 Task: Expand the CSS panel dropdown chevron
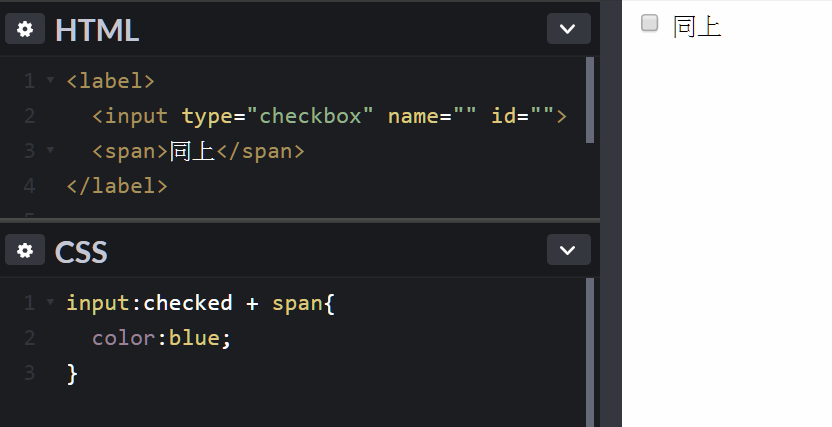pyautogui.click(x=568, y=250)
